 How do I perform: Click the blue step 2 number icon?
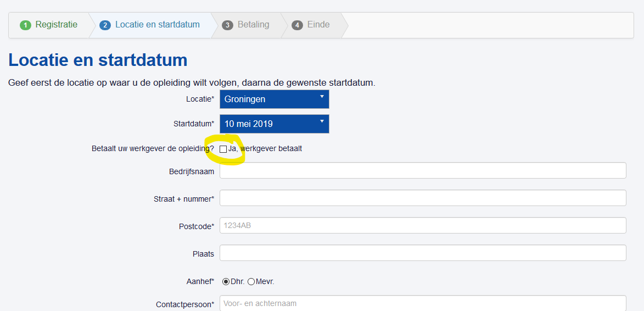pos(105,25)
